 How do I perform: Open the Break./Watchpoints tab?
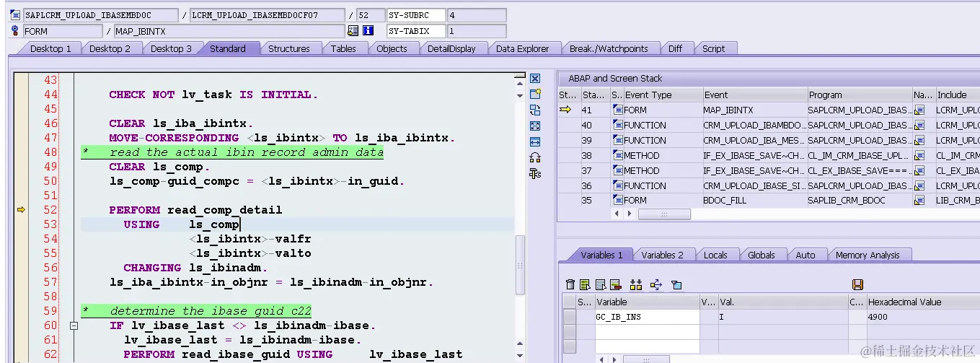pyautogui.click(x=609, y=48)
